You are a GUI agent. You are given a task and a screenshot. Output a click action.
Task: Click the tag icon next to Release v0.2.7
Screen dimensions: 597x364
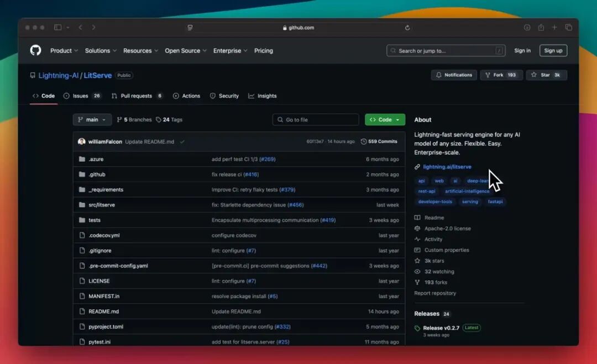[417, 328]
